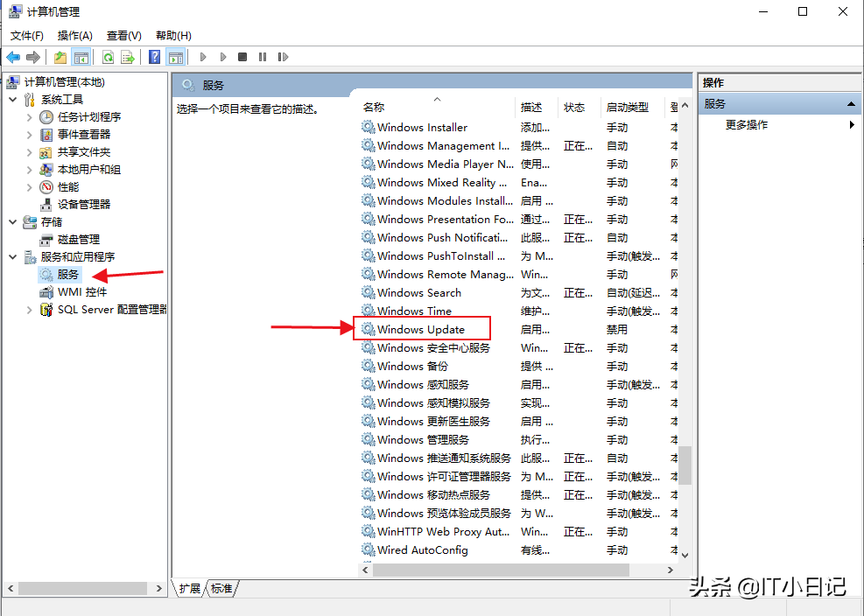The width and height of the screenshot is (864, 616).
Task: Click services list horizontal scroll-right arrow
Action: pyautogui.click(x=671, y=570)
